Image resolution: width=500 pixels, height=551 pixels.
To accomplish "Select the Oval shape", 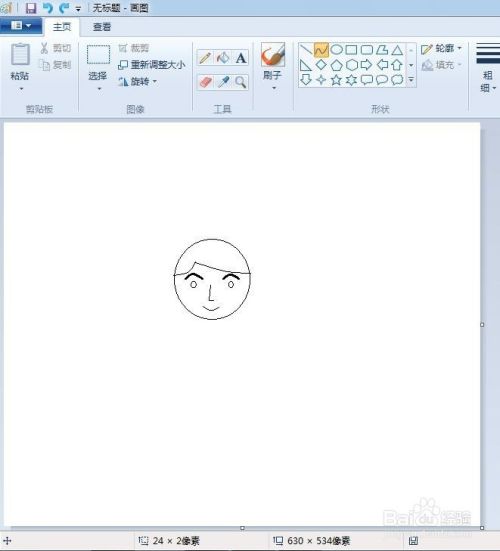I will [x=337, y=50].
